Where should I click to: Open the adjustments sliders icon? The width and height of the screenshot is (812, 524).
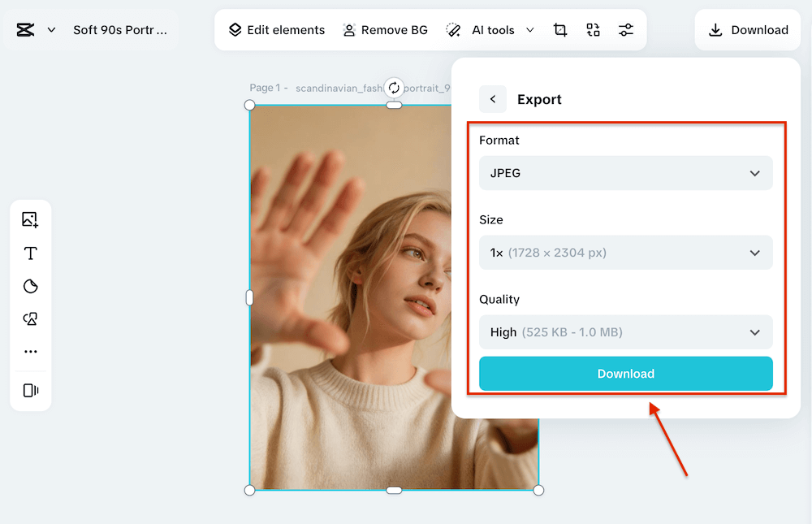click(x=625, y=30)
